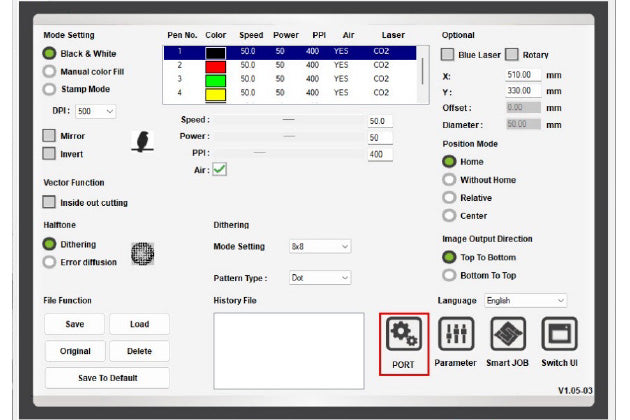Select pen number 4 row

(290, 93)
